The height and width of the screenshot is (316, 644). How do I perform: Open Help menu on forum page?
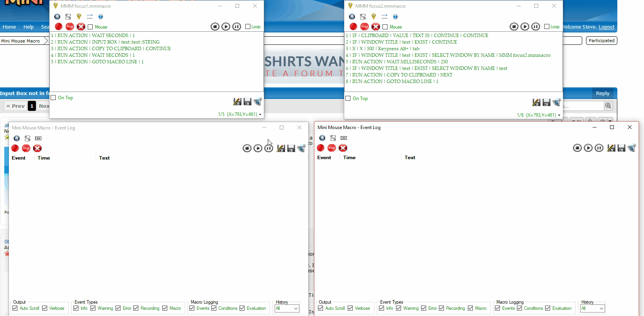[x=29, y=27]
